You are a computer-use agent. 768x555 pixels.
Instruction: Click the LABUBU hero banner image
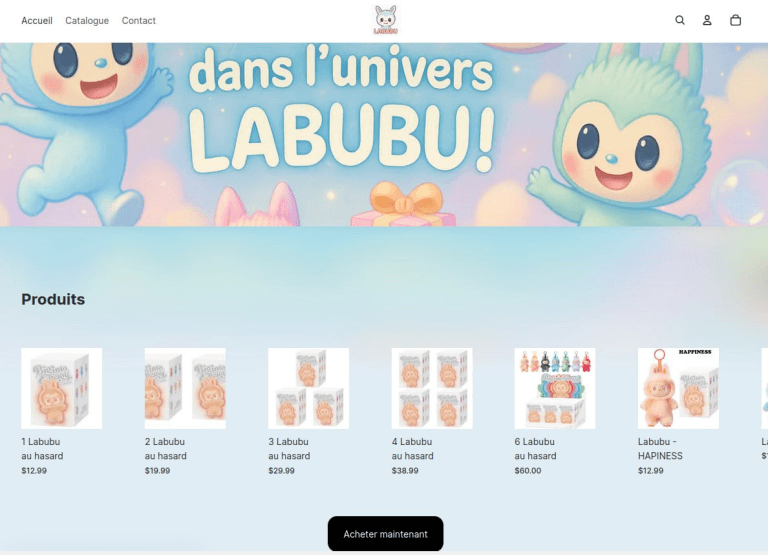click(384, 135)
